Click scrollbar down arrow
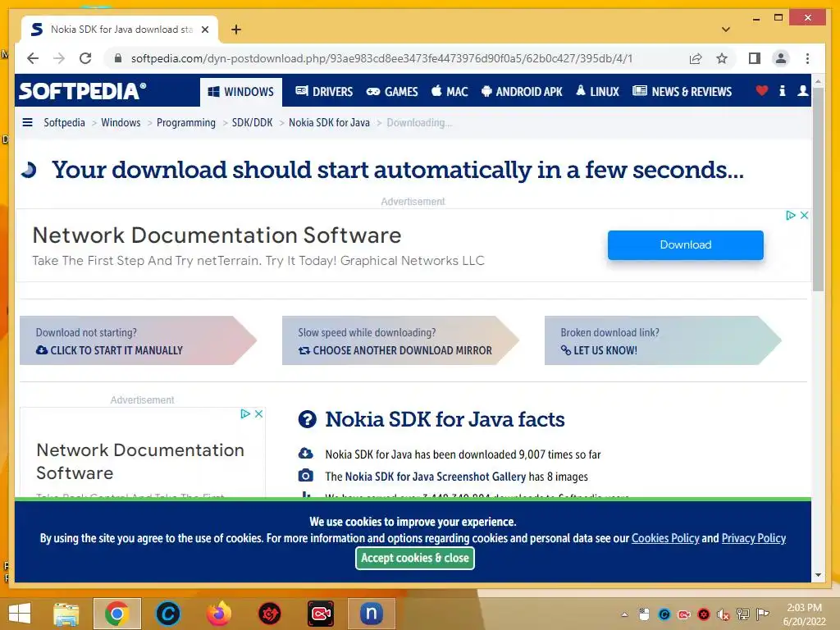 (x=818, y=575)
